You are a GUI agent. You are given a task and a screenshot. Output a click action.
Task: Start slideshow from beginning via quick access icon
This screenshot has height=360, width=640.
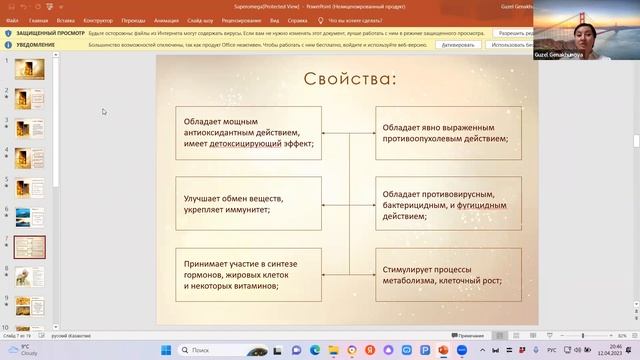[50, 7]
